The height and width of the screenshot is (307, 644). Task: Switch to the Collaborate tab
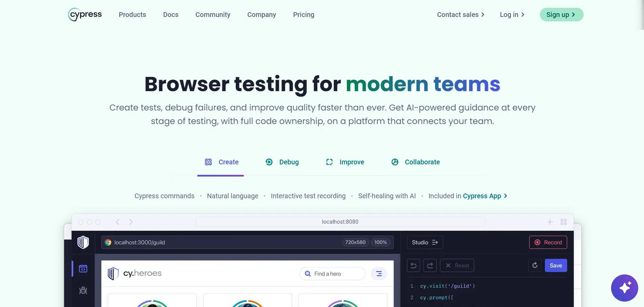[415, 162]
